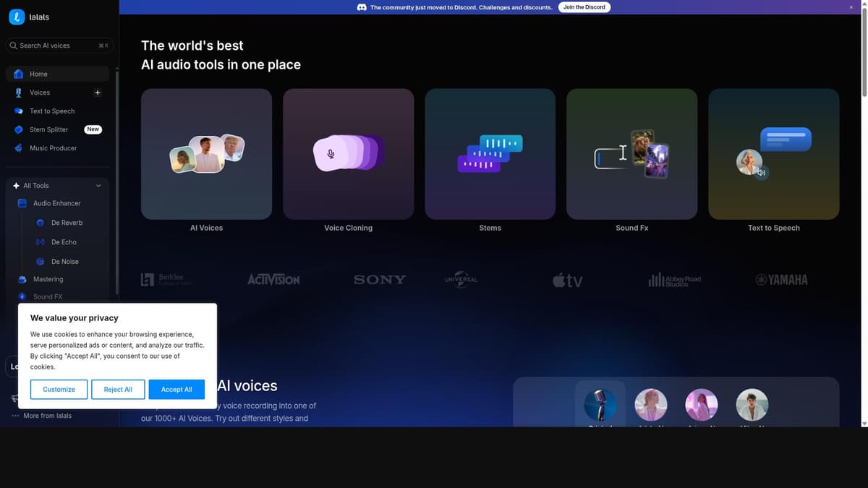
Task: Click Join the Discord button
Action: [584, 7]
